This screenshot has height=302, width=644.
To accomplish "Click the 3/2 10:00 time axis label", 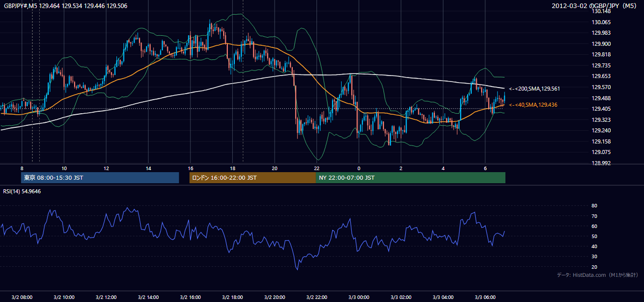I will tap(64, 297).
